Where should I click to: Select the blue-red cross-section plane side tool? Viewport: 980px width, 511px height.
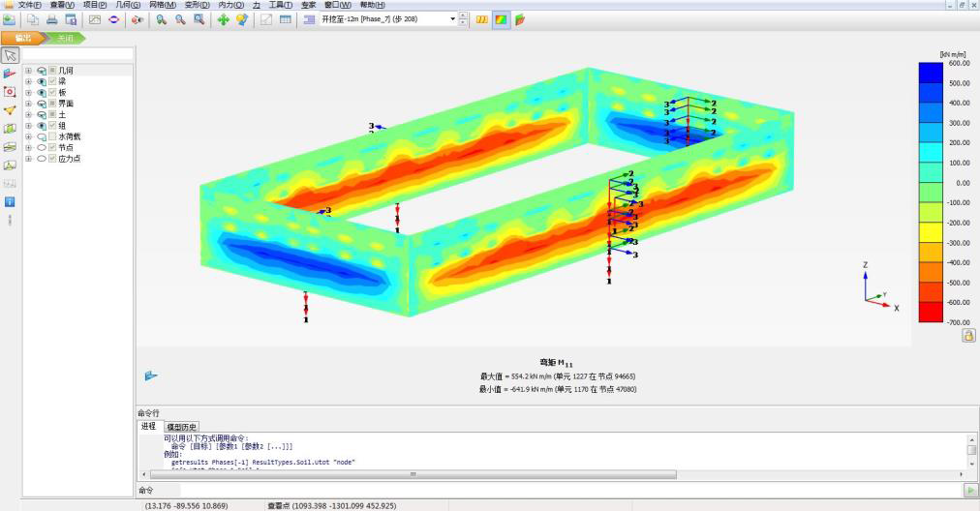[x=10, y=74]
